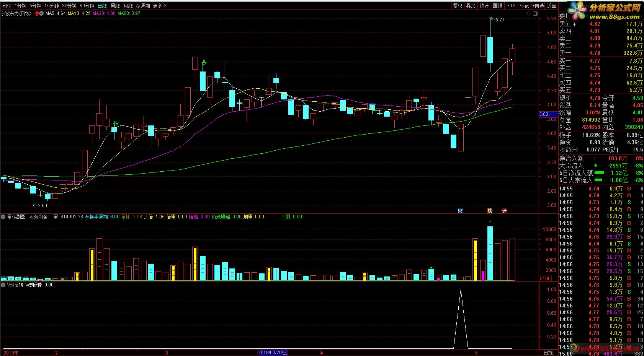Click the 财 finance marker icon
Viewport: 644px width, 356px height.
[460, 211]
